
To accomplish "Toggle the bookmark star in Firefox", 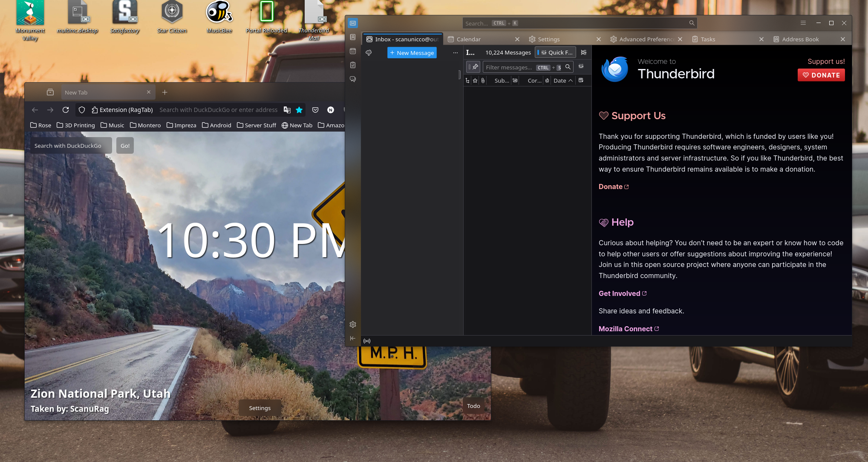I will click(299, 110).
